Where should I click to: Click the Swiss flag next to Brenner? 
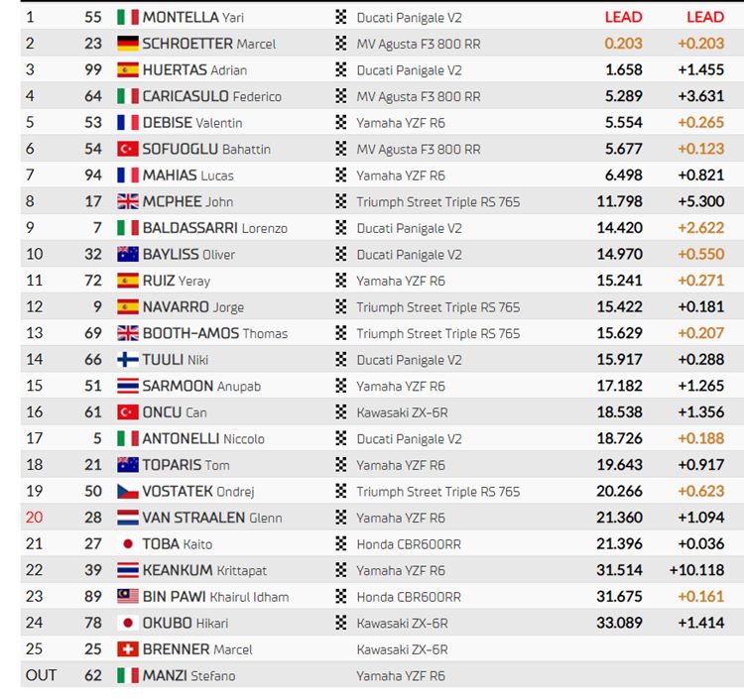coord(128,649)
